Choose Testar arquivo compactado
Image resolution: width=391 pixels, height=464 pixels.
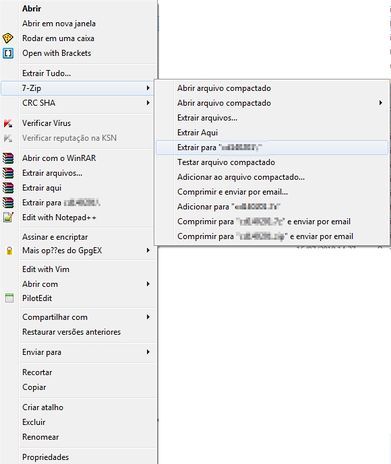coord(226,162)
